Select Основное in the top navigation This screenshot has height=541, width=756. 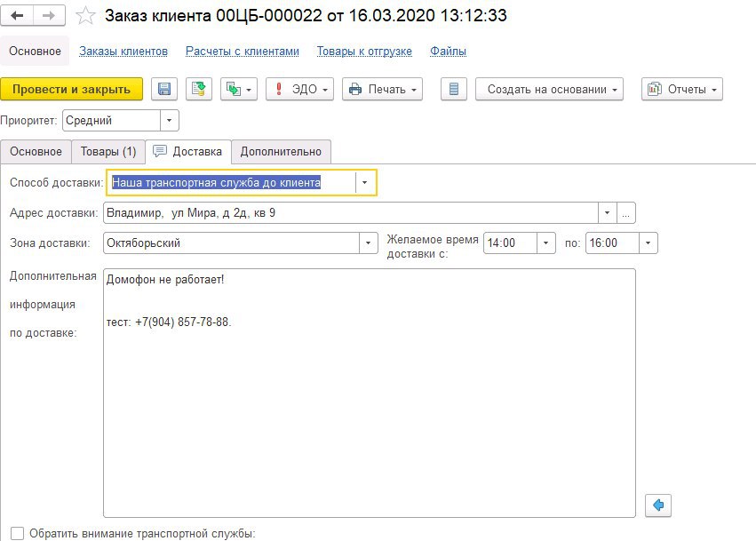[35, 52]
